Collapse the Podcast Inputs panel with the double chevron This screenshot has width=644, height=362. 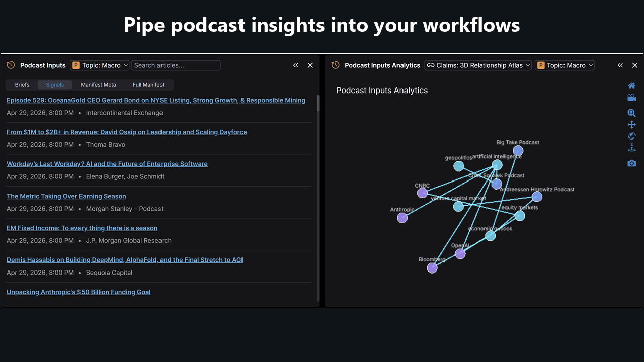tap(296, 65)
